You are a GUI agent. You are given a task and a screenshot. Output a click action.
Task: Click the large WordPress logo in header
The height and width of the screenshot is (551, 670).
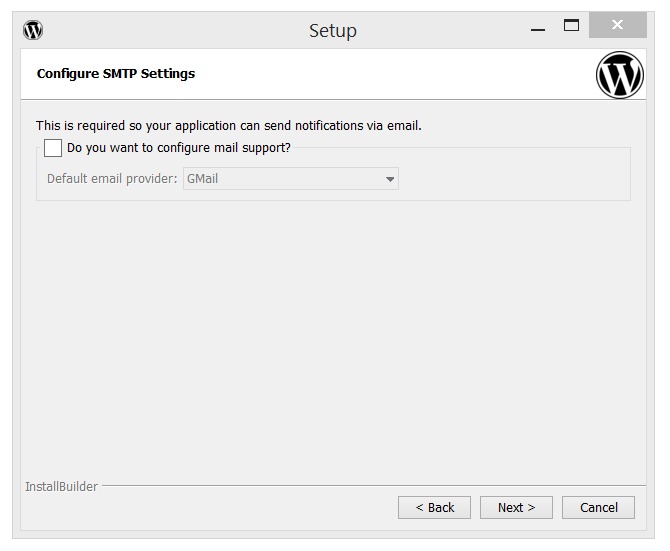[x=619, y=75]
